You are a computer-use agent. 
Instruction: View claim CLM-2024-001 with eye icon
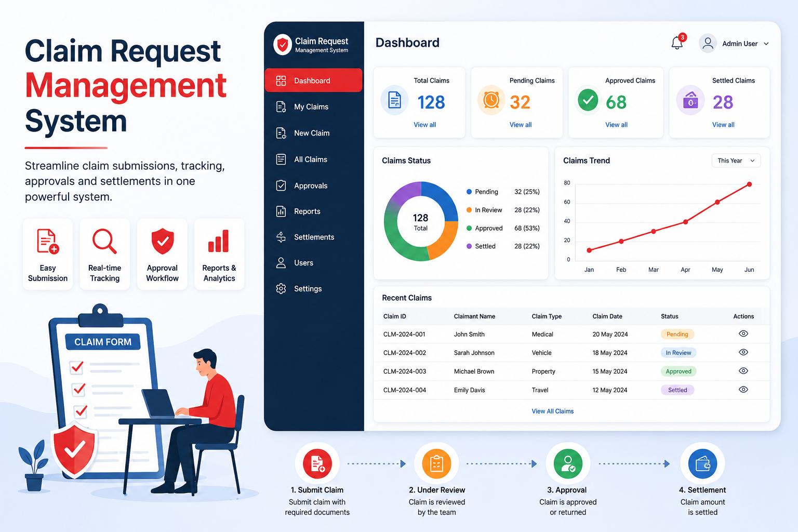click(743, 334)
